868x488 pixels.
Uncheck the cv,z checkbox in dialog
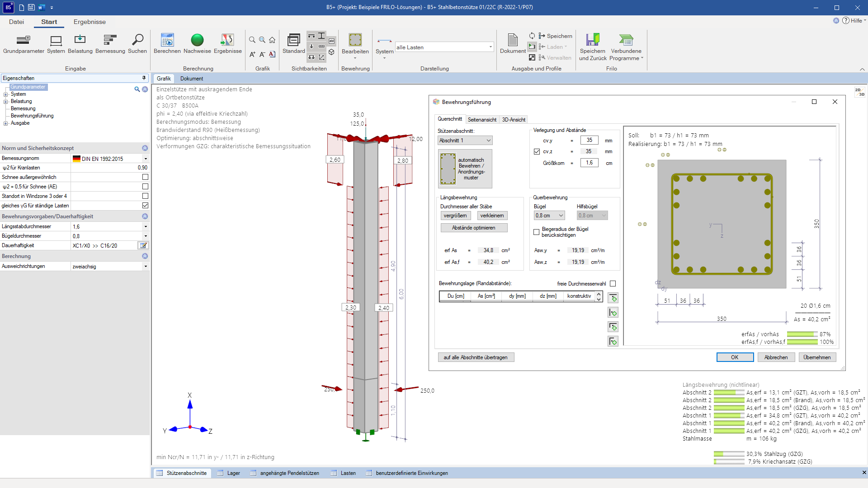[537, 152]
